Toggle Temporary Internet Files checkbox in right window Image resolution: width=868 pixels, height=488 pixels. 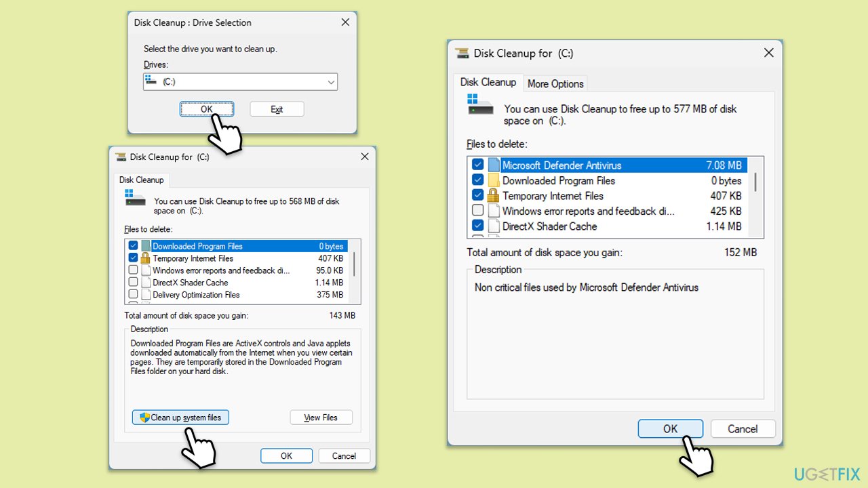pyautogui.click(x=478, y=196)
